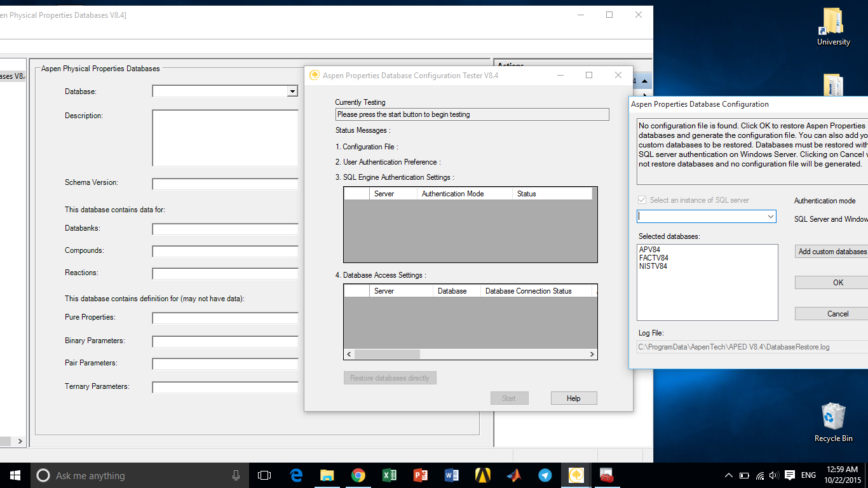Open the taskbar clock and calendar
868x488 pixels.
[x=844, y=475]
